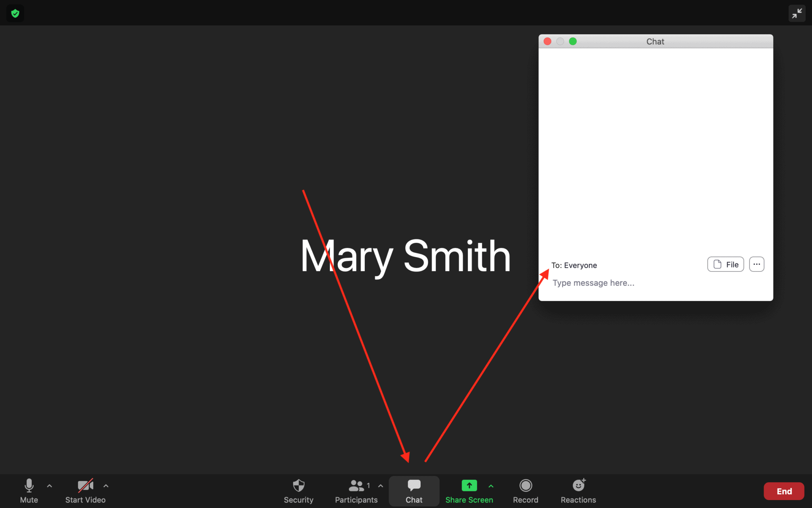Click the message typing field
Screen dimensions: 812x508
point(593,283)
